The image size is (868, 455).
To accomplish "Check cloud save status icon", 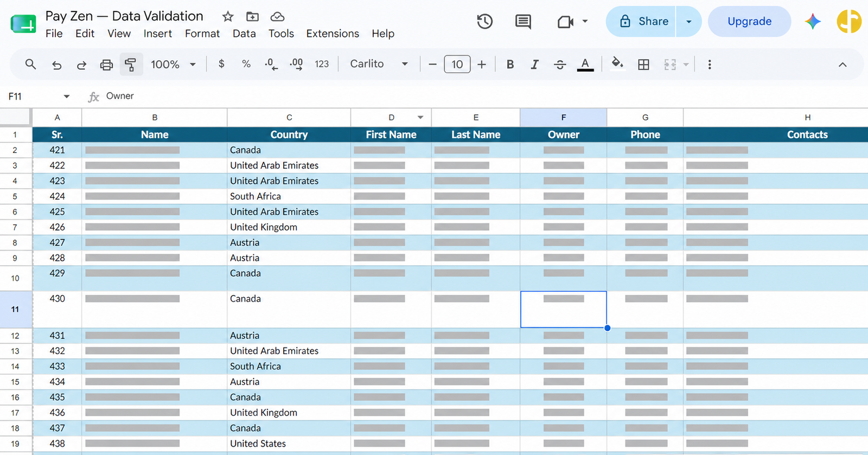I will [277, 17].
